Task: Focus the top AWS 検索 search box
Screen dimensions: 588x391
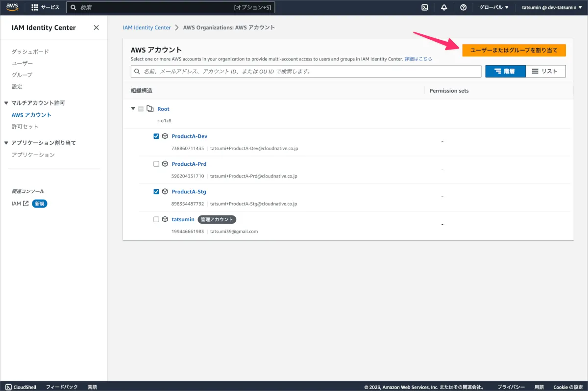Action: click(x=171, y=7)
